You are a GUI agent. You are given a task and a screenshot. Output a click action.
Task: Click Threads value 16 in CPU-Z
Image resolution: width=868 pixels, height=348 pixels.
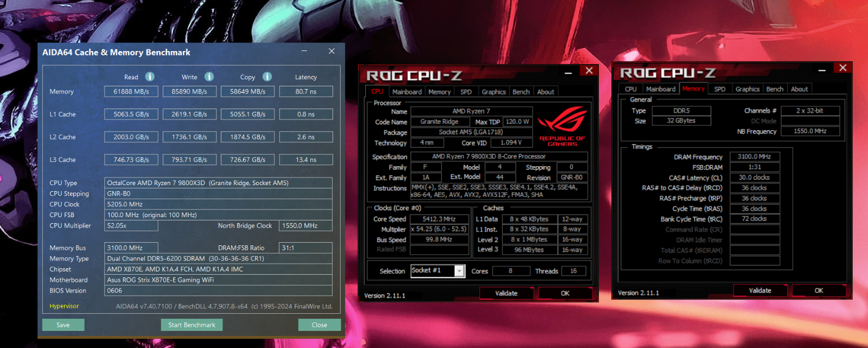tap(573, 271)
